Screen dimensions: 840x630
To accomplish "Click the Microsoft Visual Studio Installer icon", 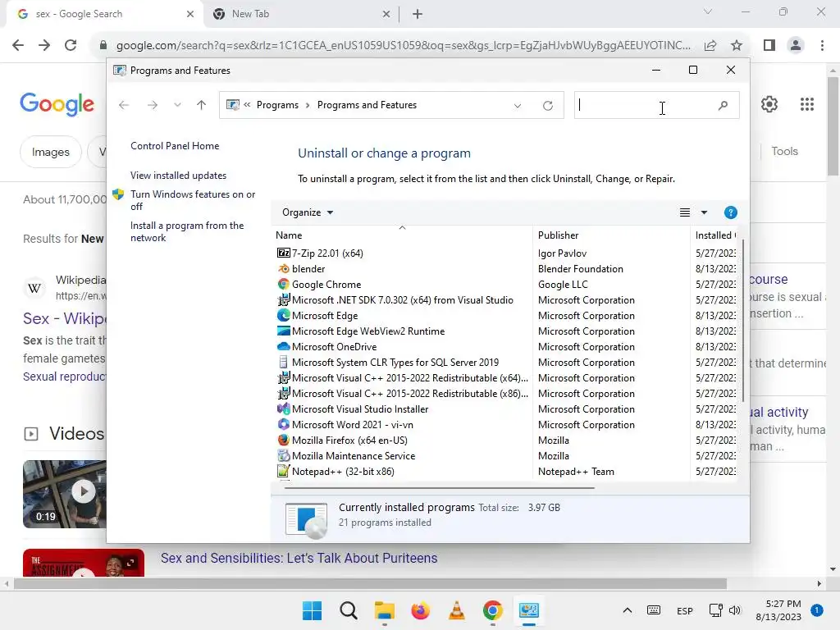I will pos(283,409).
